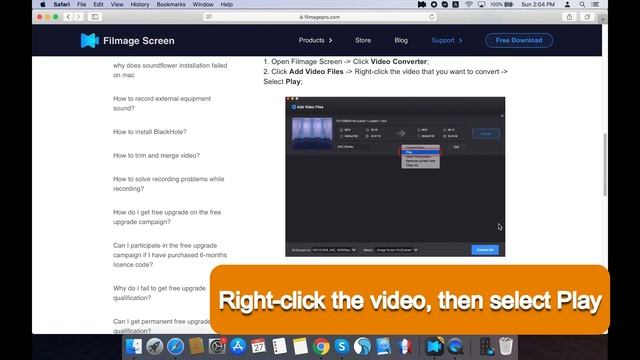Open Safari compass icon in Dock
This screenshot has height=360, width=640.
point(175,347)
